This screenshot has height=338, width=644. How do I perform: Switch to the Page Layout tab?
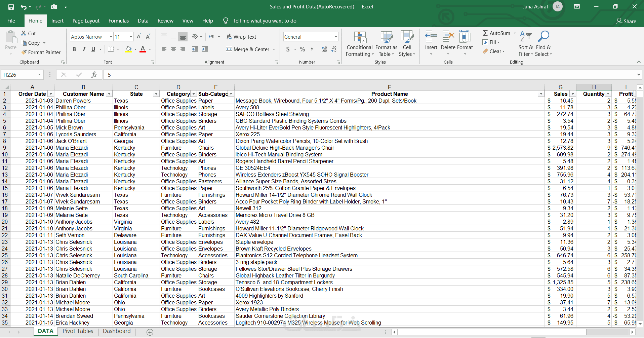coord(86,21)
